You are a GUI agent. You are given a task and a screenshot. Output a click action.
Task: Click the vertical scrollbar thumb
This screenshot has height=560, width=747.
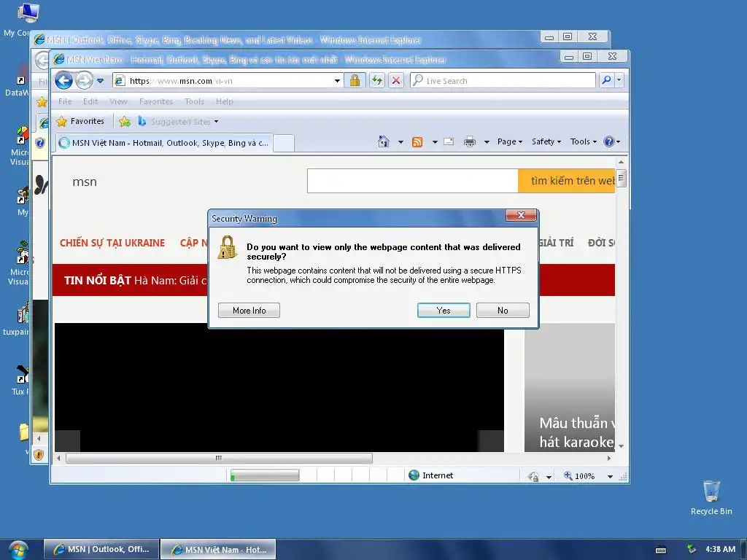click(x=621, y=178)
